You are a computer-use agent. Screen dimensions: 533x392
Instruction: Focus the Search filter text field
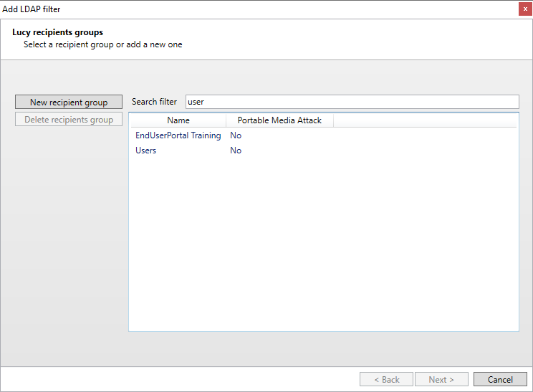[352, 102]
